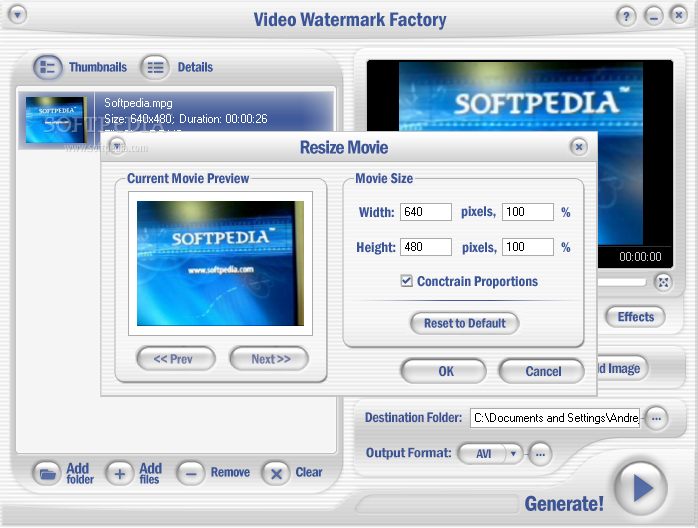Open the help question mark button
This screenshot has width=698, height=528.
[x=626, y=16]
